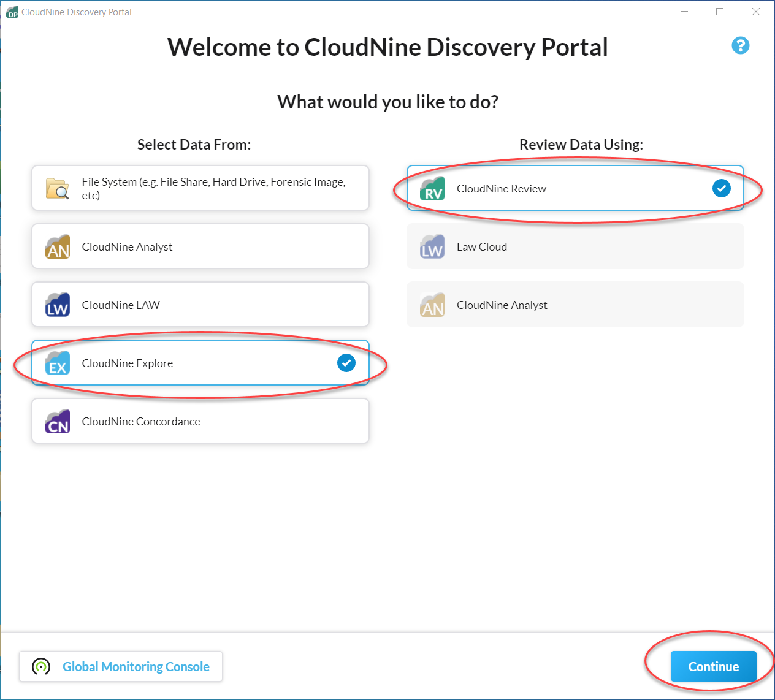This screenshot has width=775, height=700.
Task: Click the DP icon in the title bar
Action: [x=11, y=11]
